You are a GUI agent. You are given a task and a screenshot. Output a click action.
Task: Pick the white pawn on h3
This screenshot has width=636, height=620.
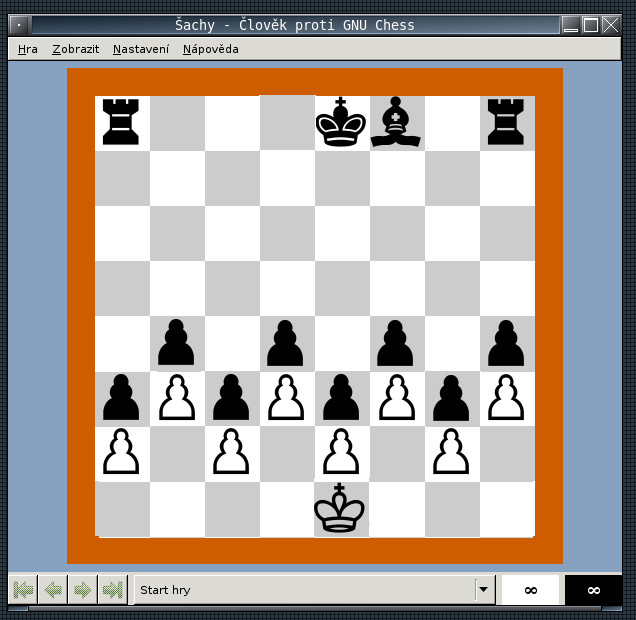506,397
